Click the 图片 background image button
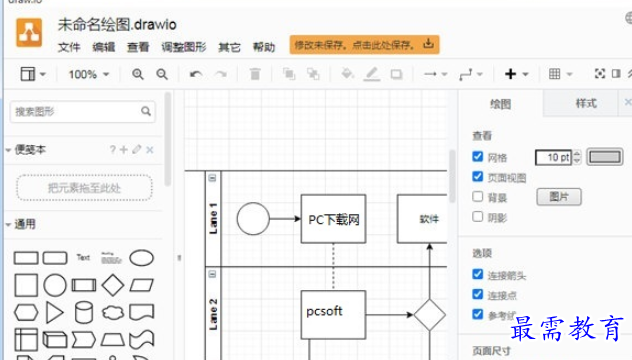This screenshot has height=360, width=632. (559, 197)
